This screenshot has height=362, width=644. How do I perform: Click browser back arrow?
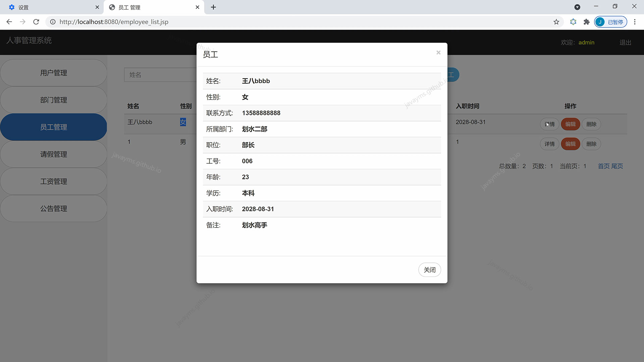[x=9, y=22]
